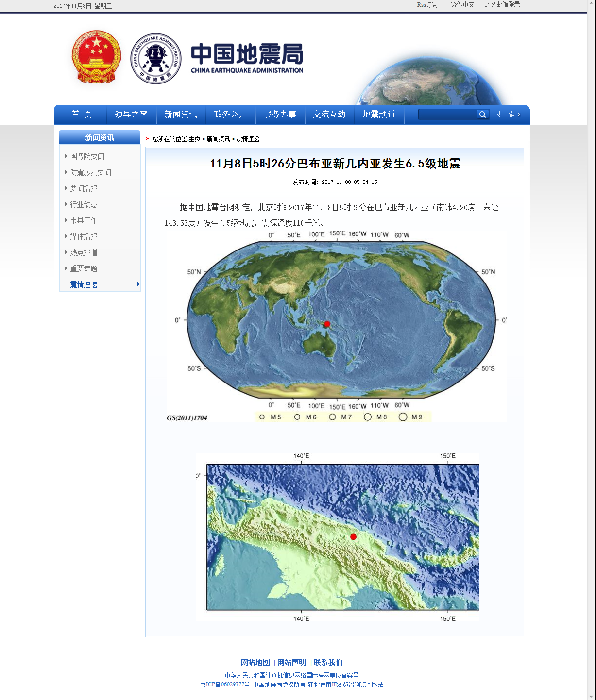Click the 搜索 button next to search box
Viewport: 596px width, 700px height.
coord(508,115)
